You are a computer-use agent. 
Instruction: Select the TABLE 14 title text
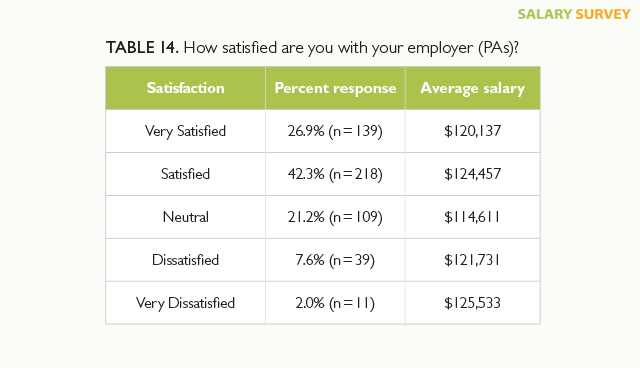pyautogui.click(x=312, y=48)
